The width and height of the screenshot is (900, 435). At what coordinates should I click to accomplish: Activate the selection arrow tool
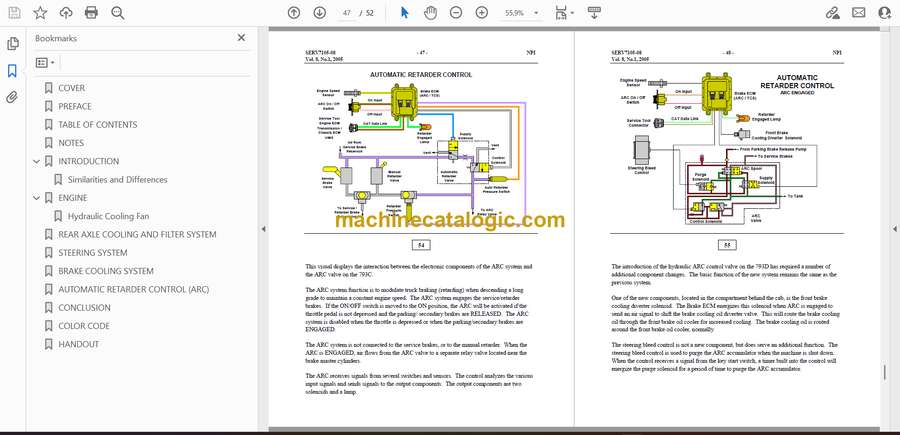tap(405, 13)
